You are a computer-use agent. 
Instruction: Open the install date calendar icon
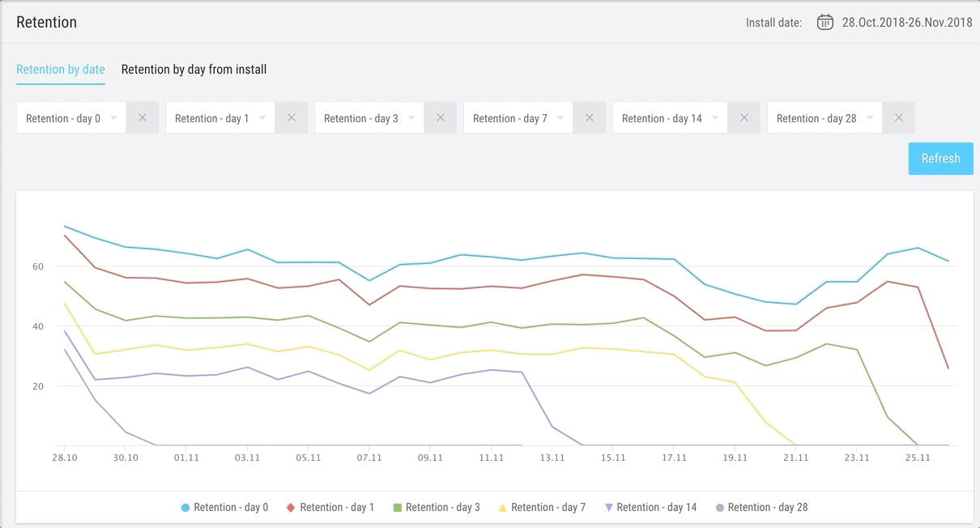point(824,23)
